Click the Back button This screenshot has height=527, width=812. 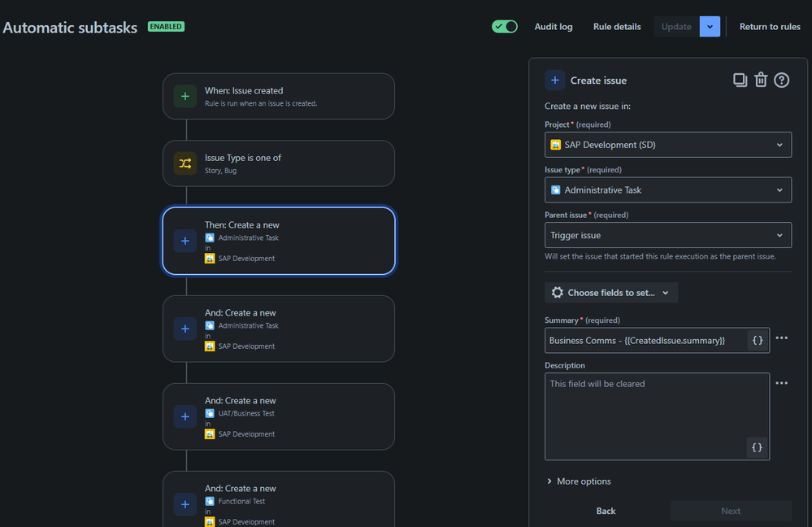(606, 511)
